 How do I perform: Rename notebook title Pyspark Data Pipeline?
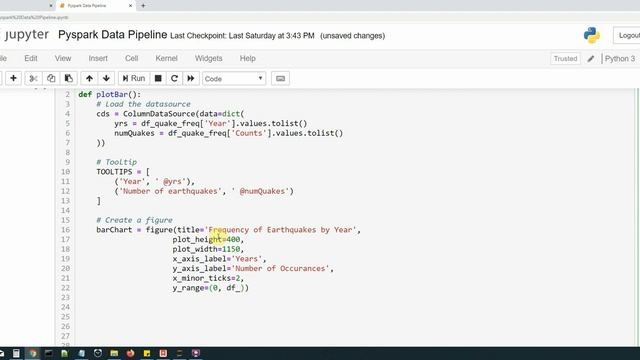(113, 35)
